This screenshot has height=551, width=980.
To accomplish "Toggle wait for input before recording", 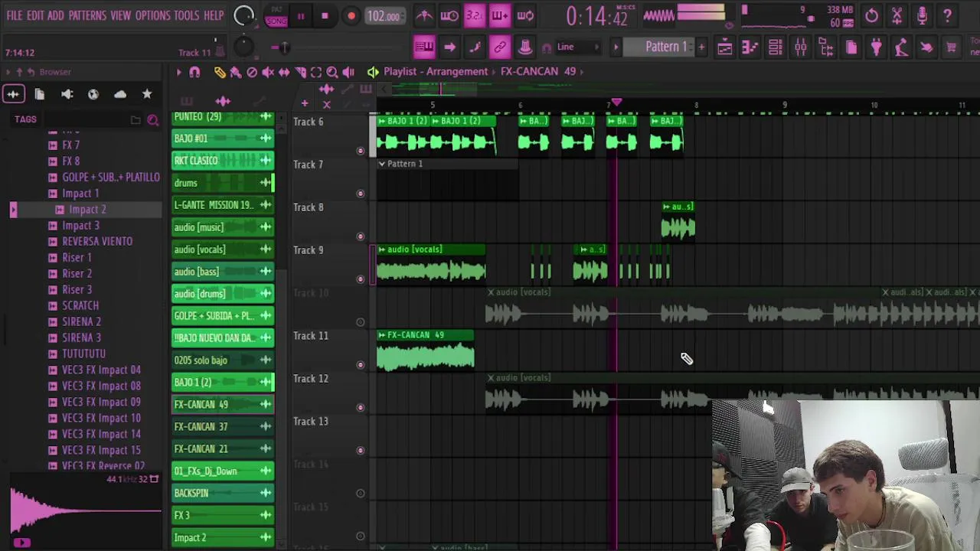I will (x=449, y=15).
